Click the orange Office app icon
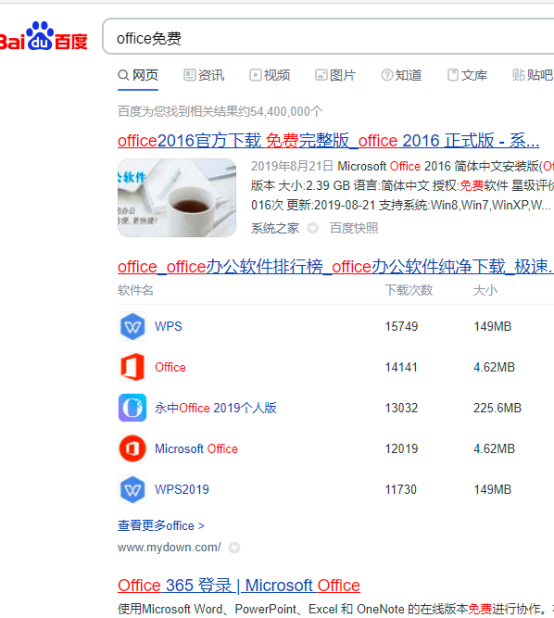Viewport: 554px width, 618px height. click(x=132, y=367)
